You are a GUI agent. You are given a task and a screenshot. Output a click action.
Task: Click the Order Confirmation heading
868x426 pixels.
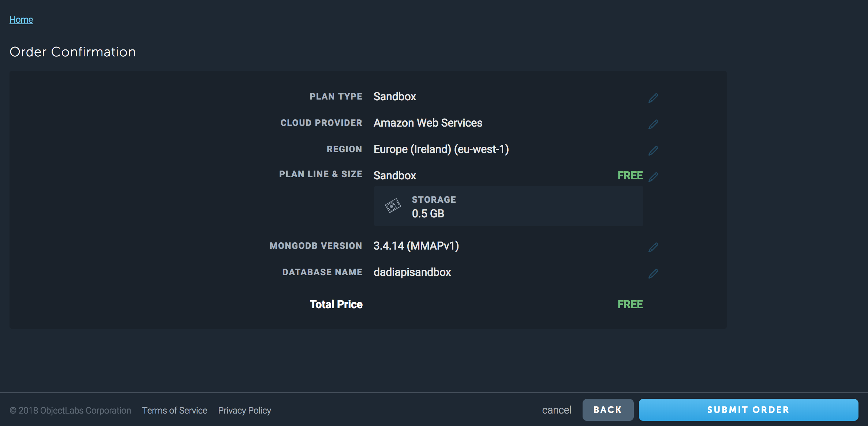point(72,52)
